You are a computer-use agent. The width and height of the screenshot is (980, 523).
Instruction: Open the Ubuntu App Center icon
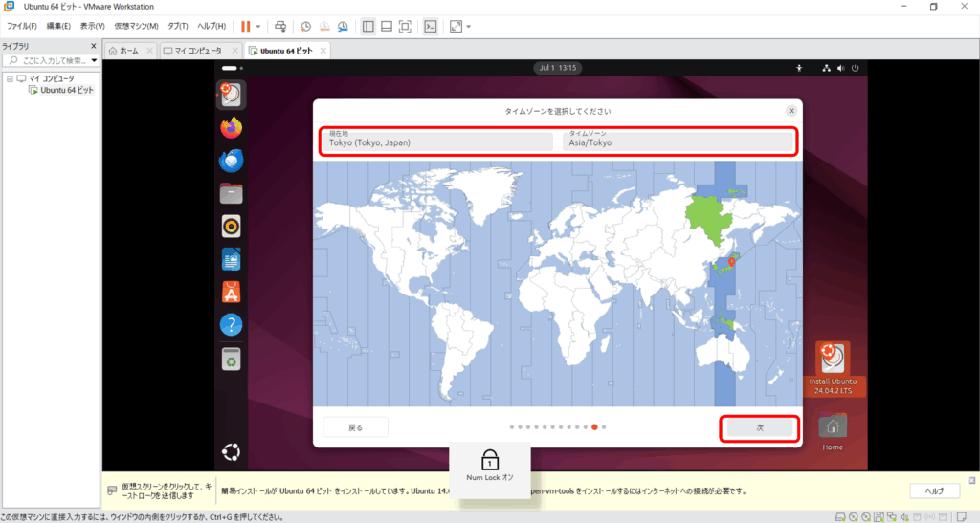(231, 292)
